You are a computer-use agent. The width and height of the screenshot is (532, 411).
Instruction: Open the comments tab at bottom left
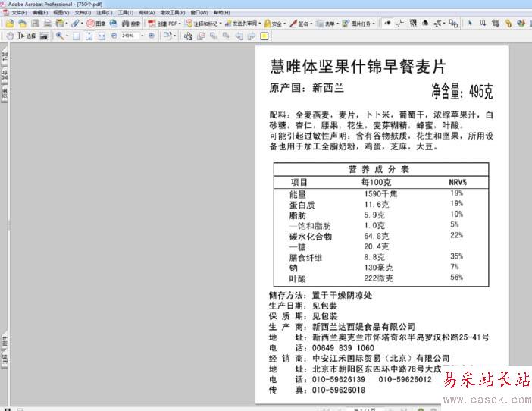pyautogui.click(x=5, y=359)
